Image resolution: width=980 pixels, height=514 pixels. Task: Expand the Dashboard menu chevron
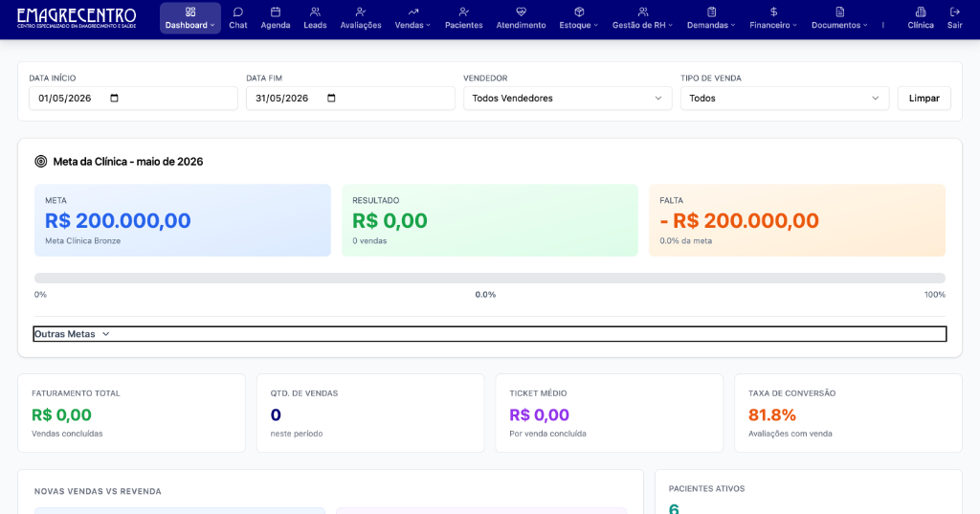click(x=212, y=26)
